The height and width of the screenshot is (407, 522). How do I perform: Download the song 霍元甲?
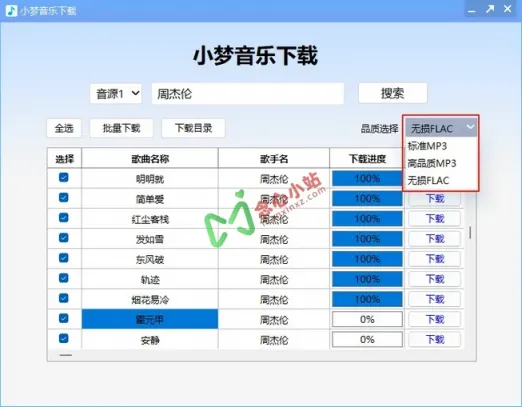tap(435, 319)
